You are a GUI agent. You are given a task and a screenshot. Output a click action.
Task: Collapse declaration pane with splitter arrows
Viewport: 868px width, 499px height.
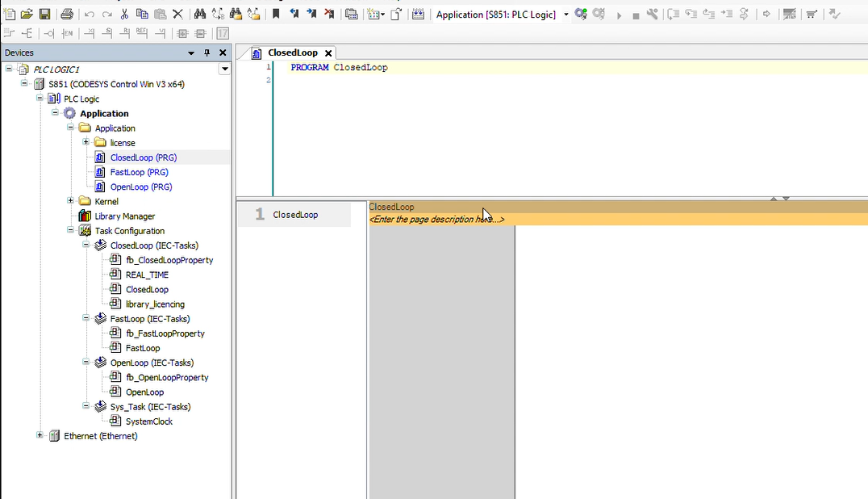779,199
